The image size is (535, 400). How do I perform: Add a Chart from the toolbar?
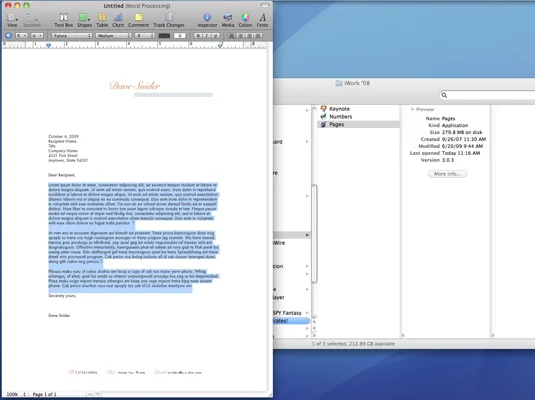pyautogui.click(x=118, y=20)
